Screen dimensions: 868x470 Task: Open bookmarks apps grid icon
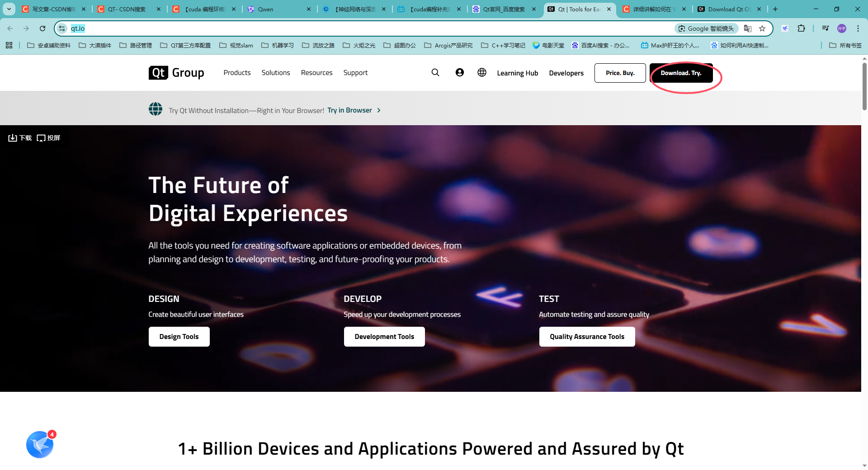pos(9,45)
